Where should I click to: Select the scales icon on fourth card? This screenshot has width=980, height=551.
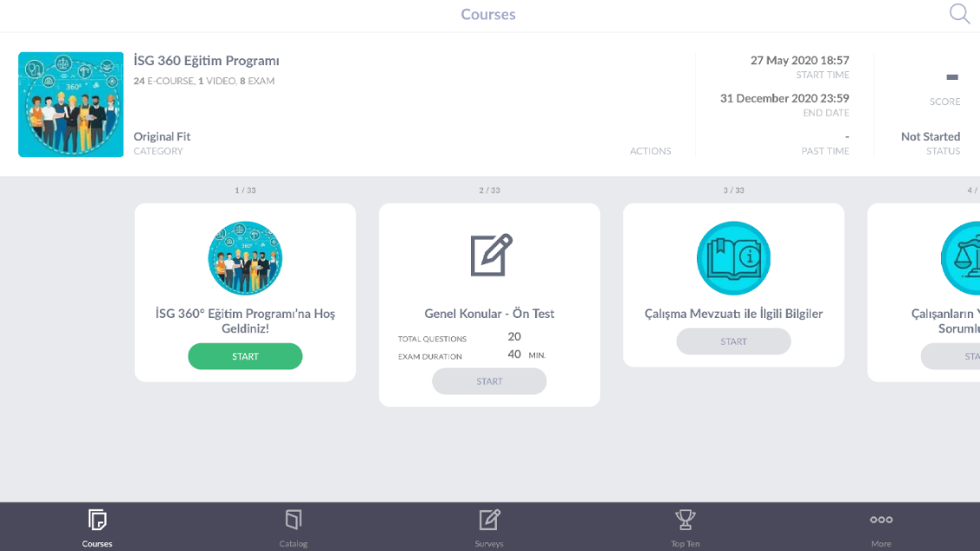(961, 258)
